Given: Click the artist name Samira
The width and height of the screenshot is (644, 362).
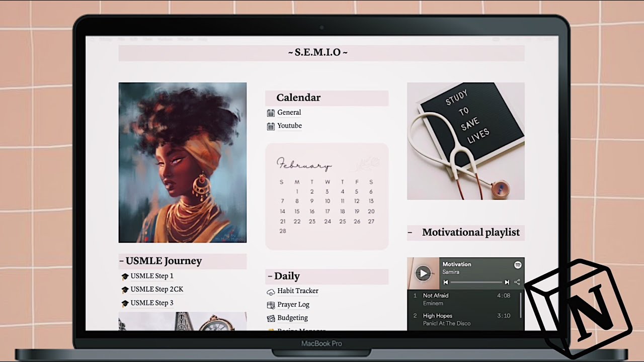Looking at the screenshot, I should (451, 272).
